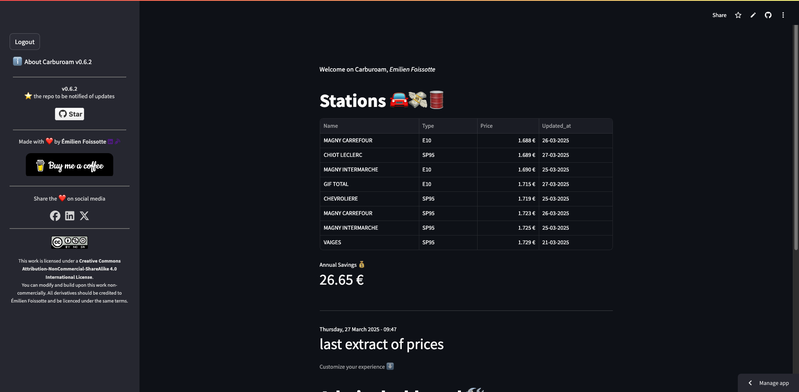Expand the Manage app panel chevron
The image size is (799, 392).
point(750,383)
